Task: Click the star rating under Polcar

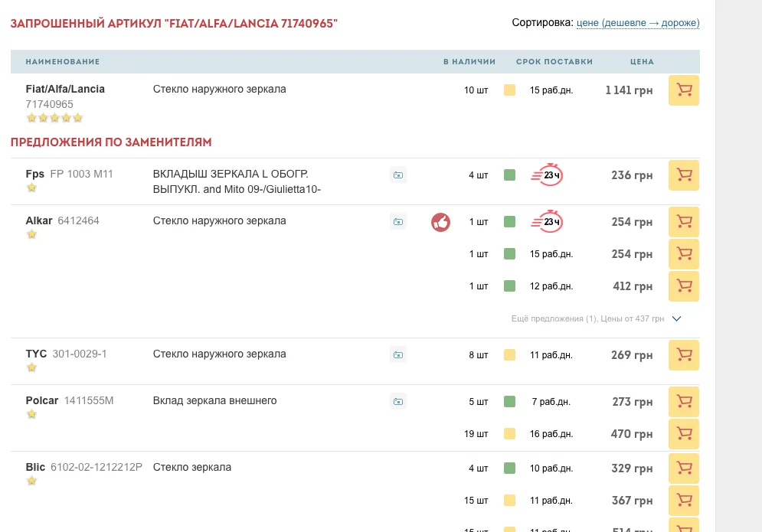Action: click(31, 414)
